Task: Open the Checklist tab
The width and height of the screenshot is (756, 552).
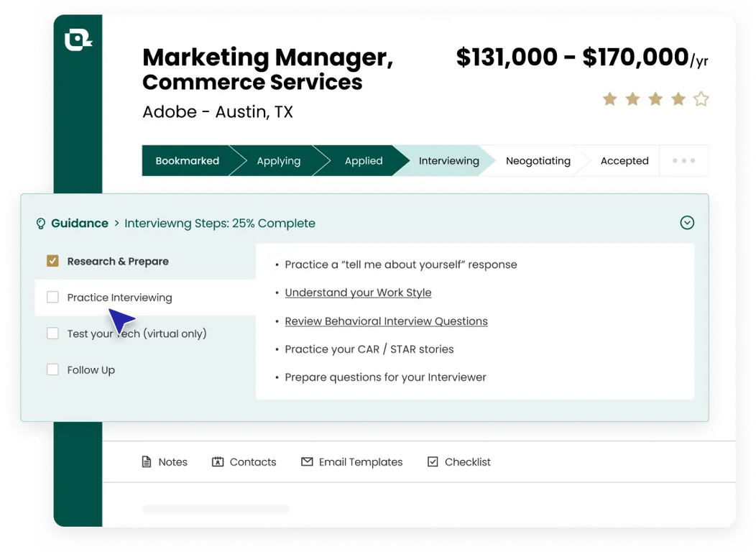Action: 459,462
